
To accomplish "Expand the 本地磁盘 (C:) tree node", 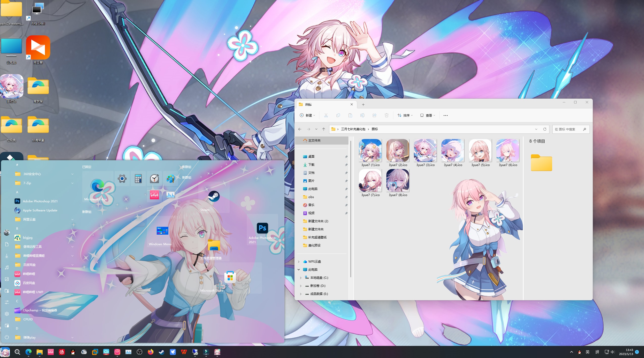I will tap(301, 278).
